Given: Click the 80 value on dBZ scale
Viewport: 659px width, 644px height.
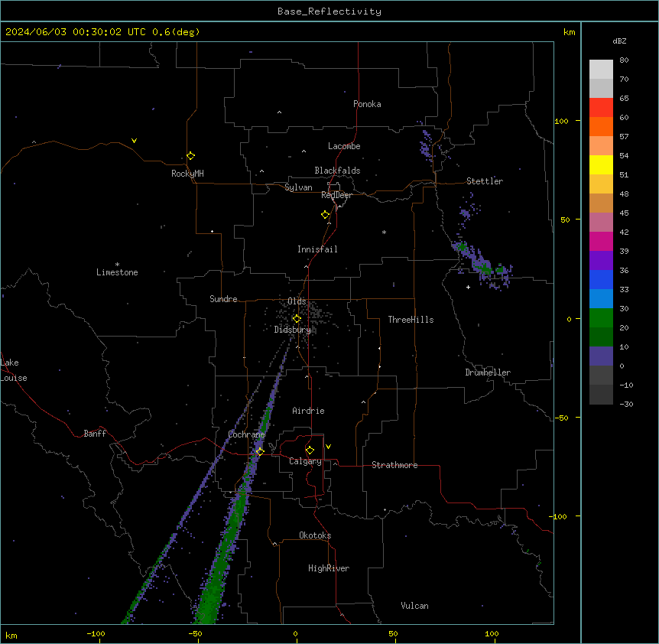Looking at the screenshot, I should [x=624, y=60].
